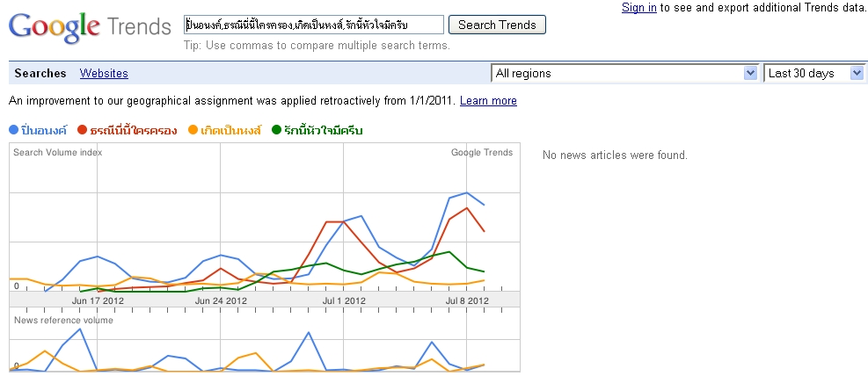Click the blue legend dot
This screenshot has width=868, height=376.
pos(13,130)
